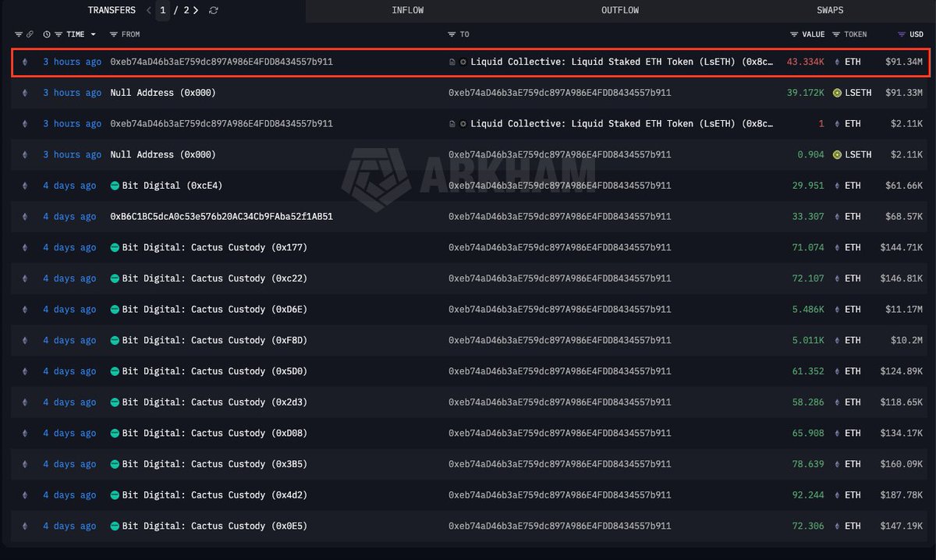Go to next transfers page arrow
936x560 pixels.
tap(196, 10)
